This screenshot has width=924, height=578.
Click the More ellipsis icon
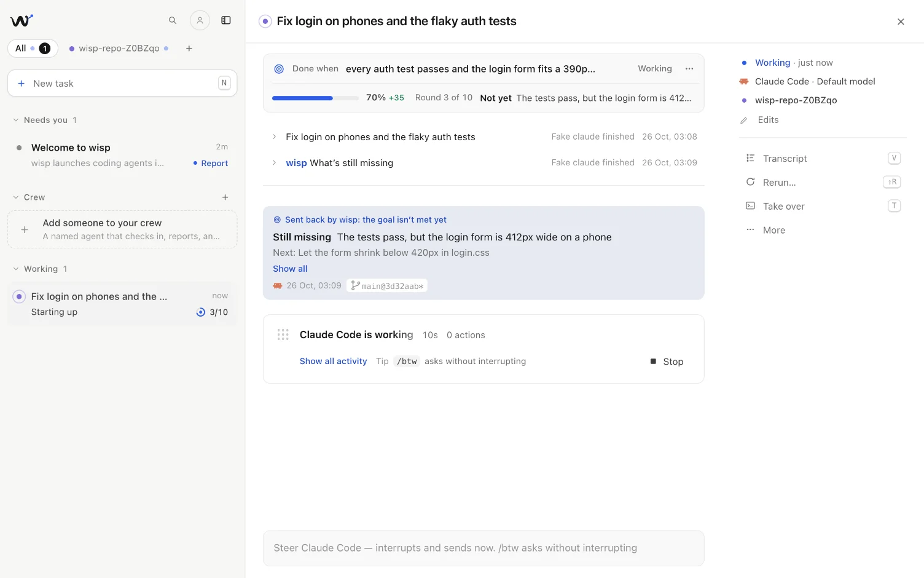coord(750,230)
